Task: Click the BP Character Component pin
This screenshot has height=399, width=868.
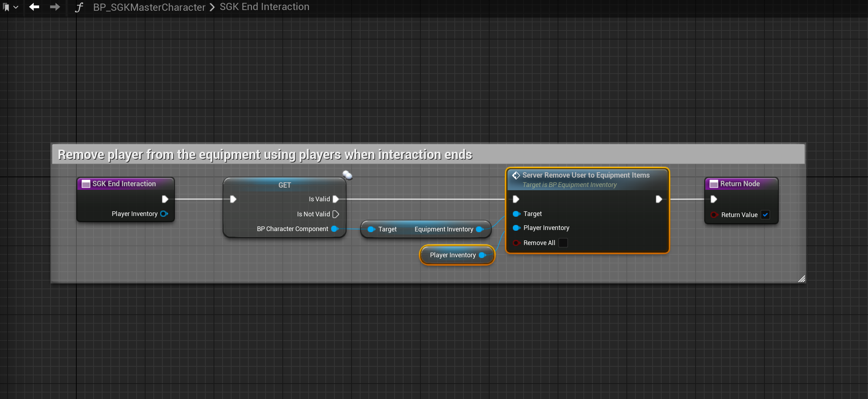Action: pyautogui.click(x=334, y=229)
